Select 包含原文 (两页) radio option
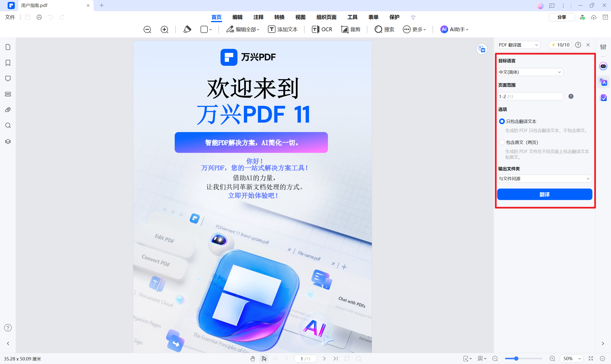Screen dimensions: 611x364 click(502, 142)
